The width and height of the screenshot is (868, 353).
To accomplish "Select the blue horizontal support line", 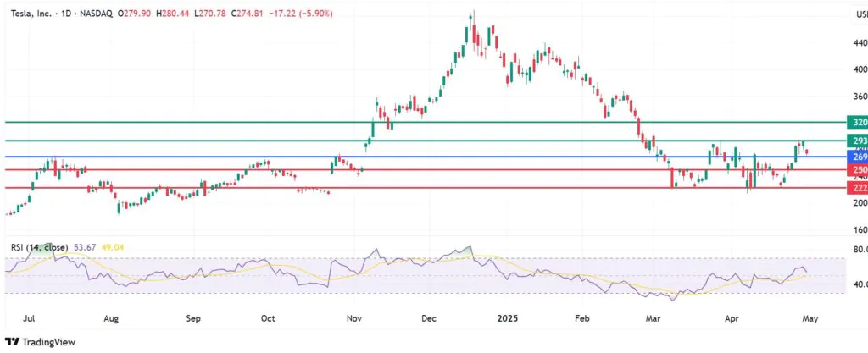I will 424,157.
